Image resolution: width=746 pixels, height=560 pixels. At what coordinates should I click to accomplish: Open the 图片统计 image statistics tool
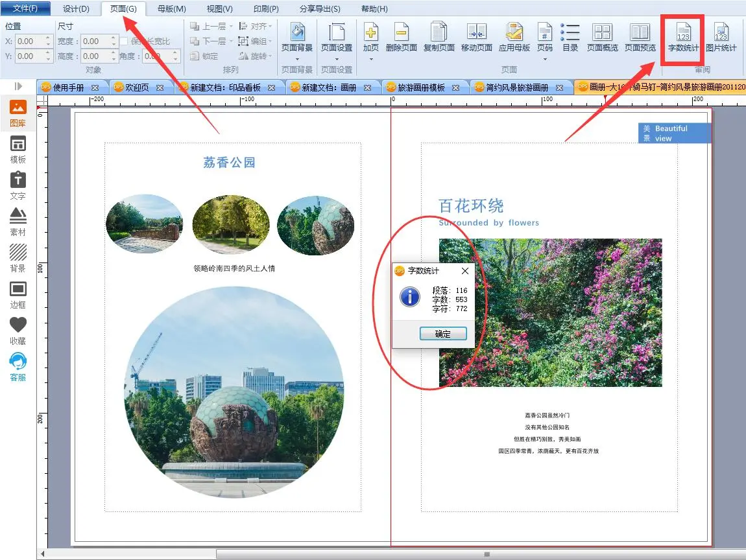click(x=721, y=36)
